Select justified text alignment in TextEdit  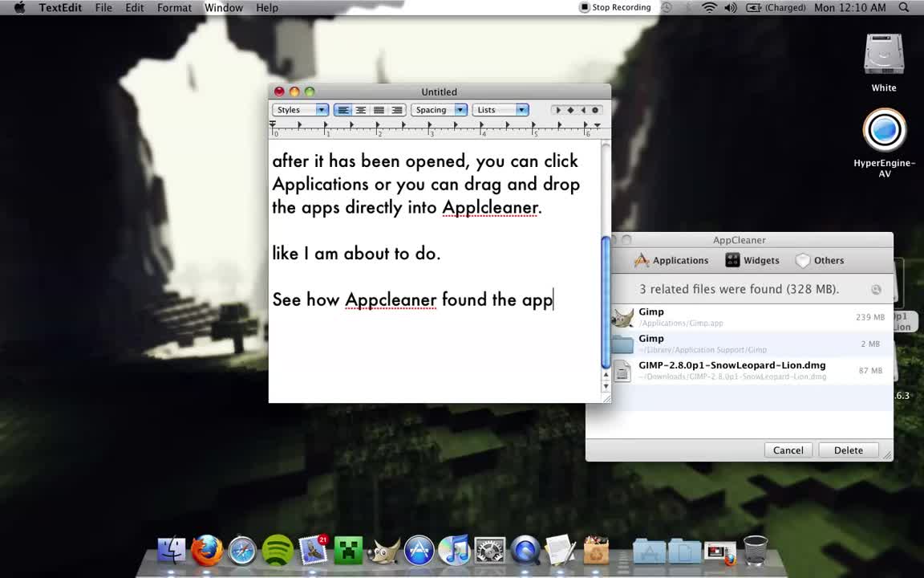point(379,110)
